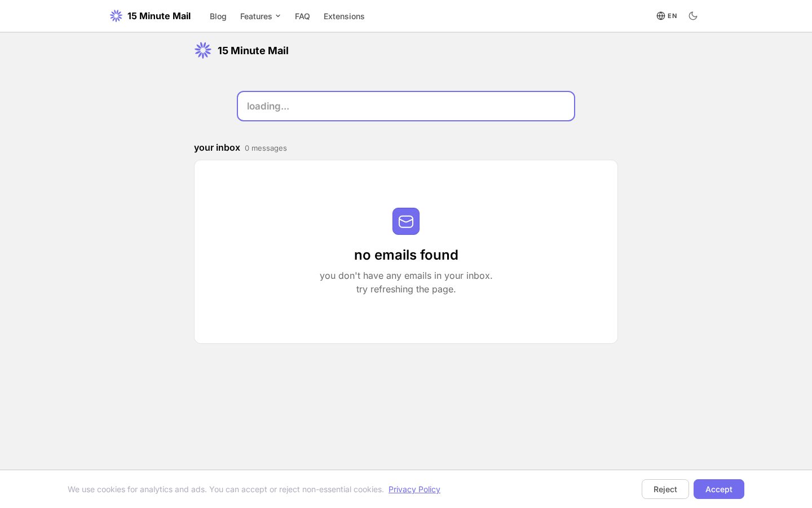Toggle dark mode with the moon icon
The image size is (812, 508).
pos(693,16)
